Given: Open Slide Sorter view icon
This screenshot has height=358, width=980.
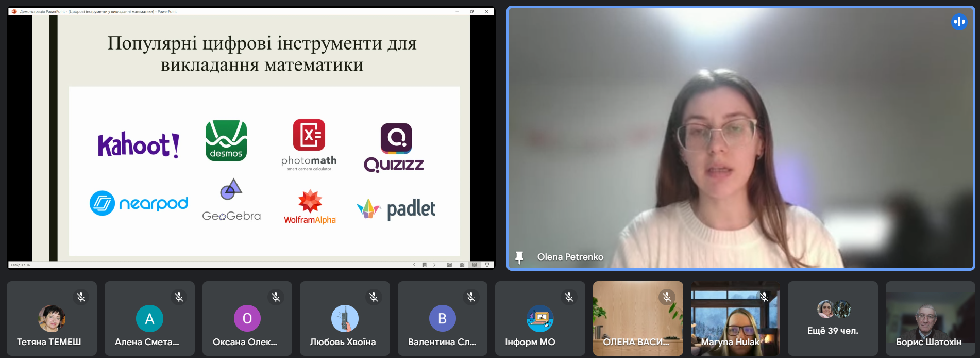Looking at the screenshot, I should (462, 265).
